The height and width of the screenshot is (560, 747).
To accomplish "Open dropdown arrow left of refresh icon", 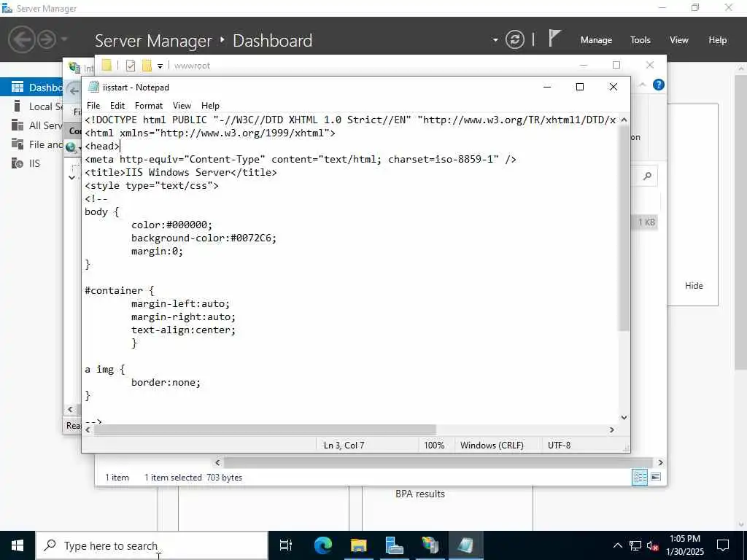I will (x=495, y=40).
